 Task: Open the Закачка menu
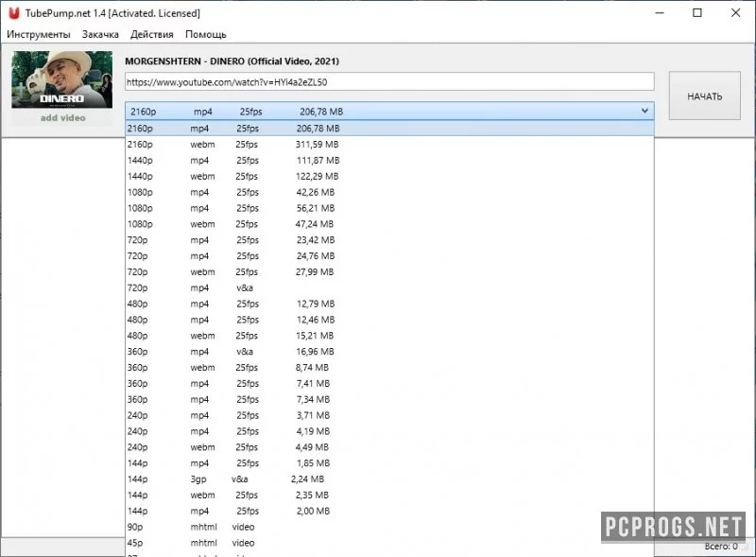point(100,34)
